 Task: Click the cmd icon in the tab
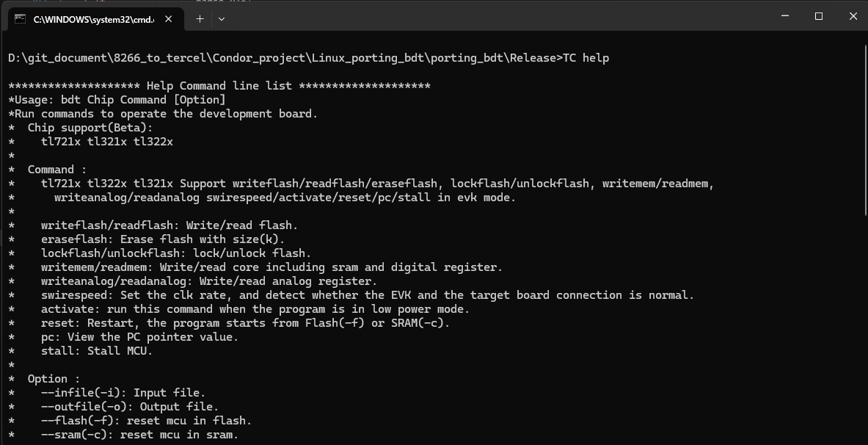click(x=20, y=19)
